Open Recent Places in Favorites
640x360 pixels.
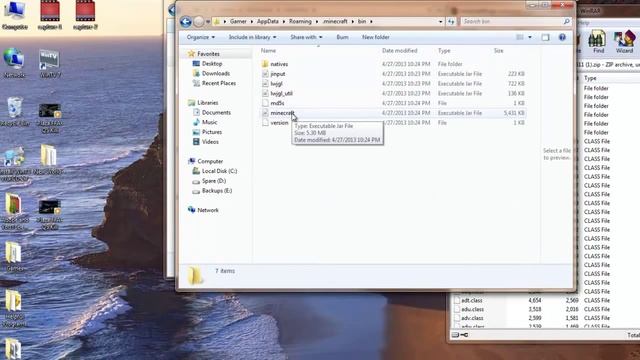click(219, 83)
